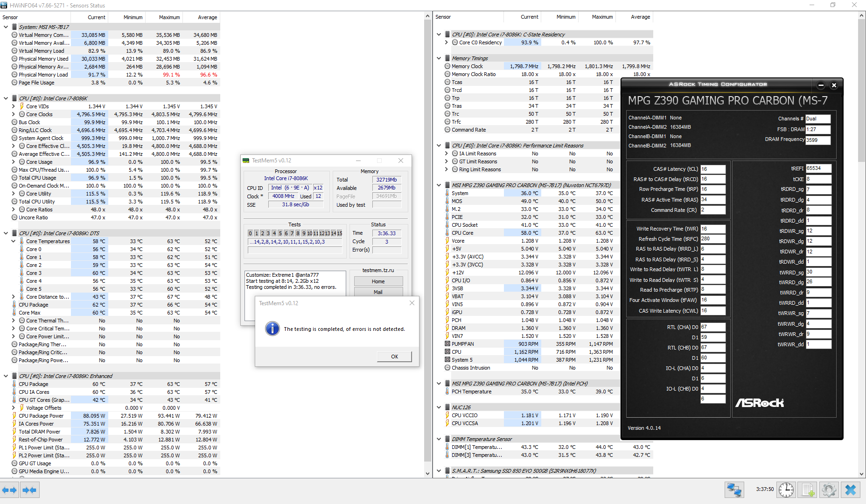Expand the Core C0 Residency row

coord(446,42)
